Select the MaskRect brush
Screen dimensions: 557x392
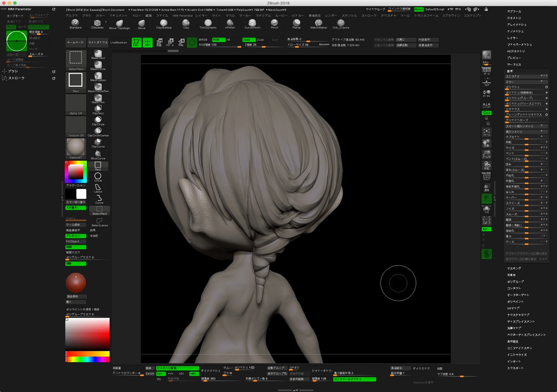(98, 55)
